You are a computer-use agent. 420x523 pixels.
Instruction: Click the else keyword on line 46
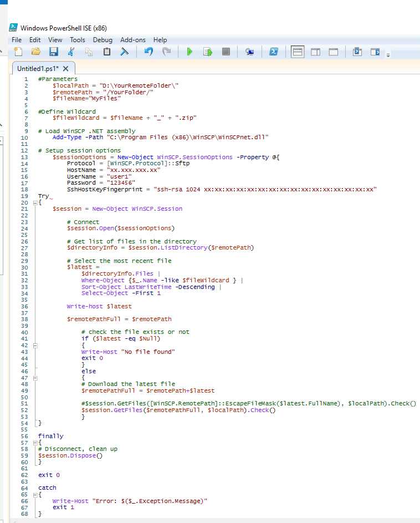[89, 372]
